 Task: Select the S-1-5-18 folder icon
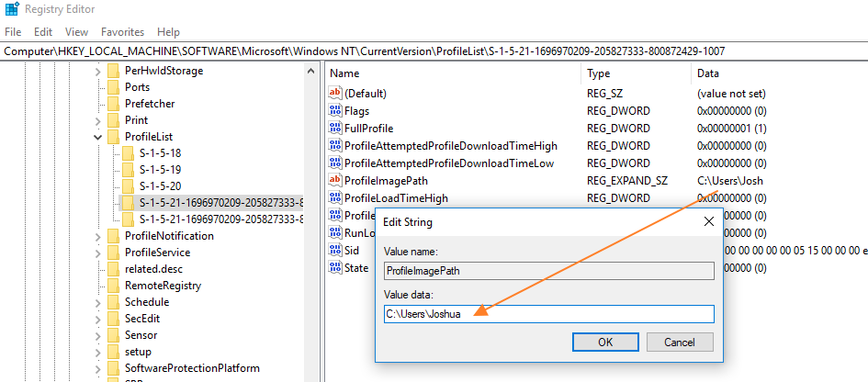pyautogui.click(x=128, y=152)
